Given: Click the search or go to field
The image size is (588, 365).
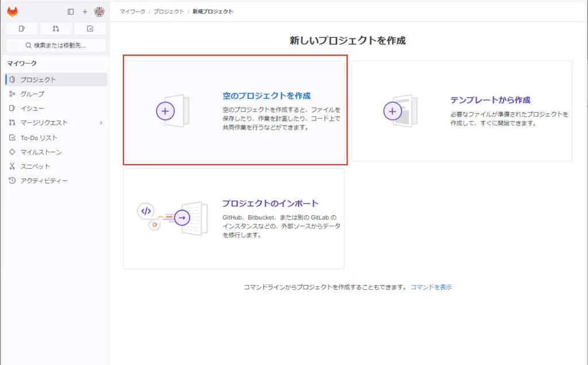Looking at the screenshot, I should (56, 45).
